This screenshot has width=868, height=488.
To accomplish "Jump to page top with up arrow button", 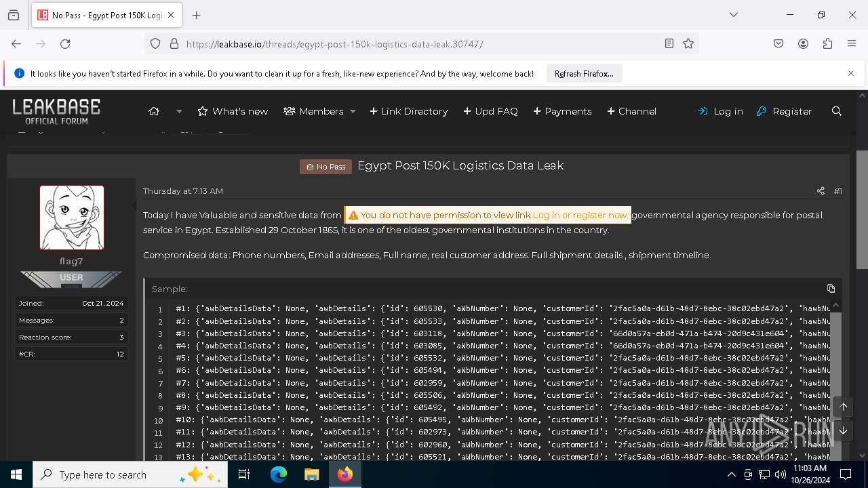I will (x=843, y=407).
